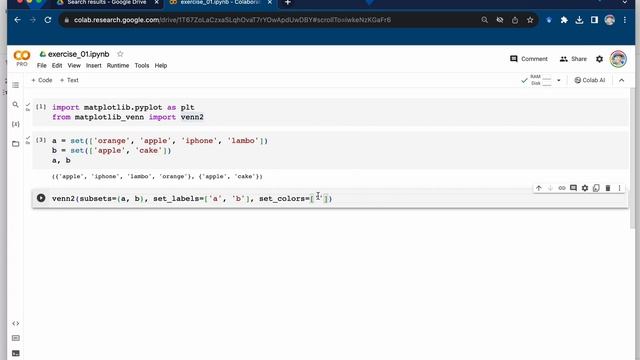Collapse the header with chevron up
Screen dimensions: 640x360
pos(621,80)
